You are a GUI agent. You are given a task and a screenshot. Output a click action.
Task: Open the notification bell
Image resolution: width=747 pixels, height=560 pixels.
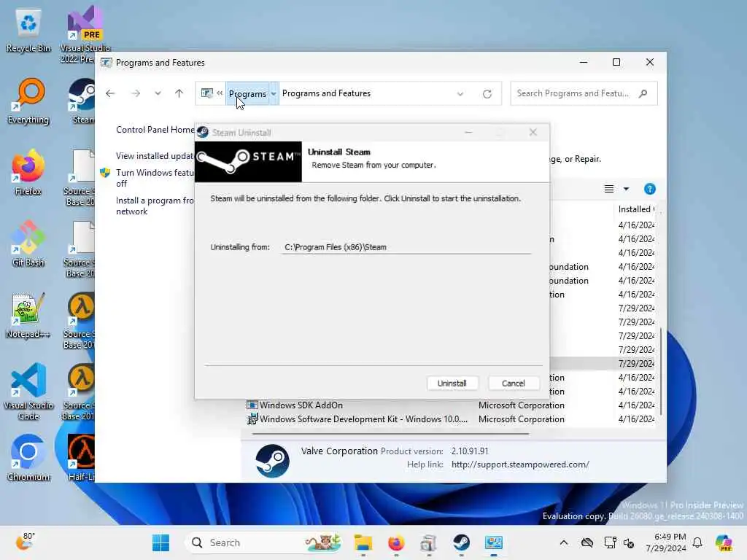point(697,542)
